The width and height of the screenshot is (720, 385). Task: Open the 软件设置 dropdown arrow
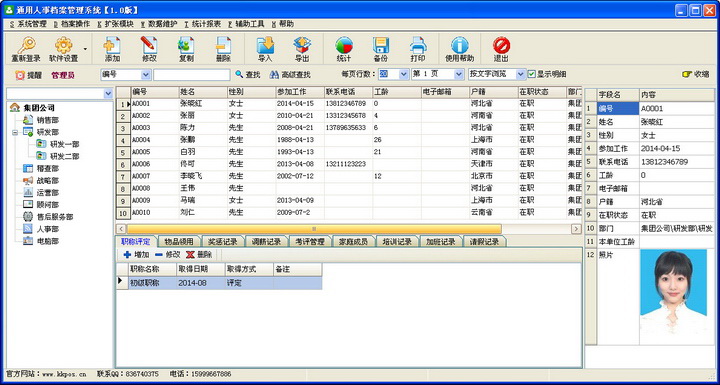pyautogui.click(x=85, y=49)
